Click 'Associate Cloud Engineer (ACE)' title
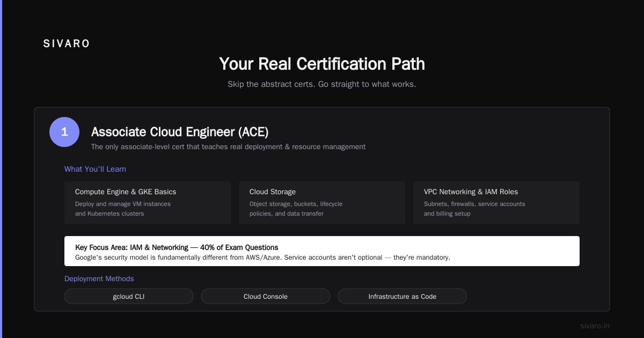Screen dimensions: 644x338 [180, 131]
